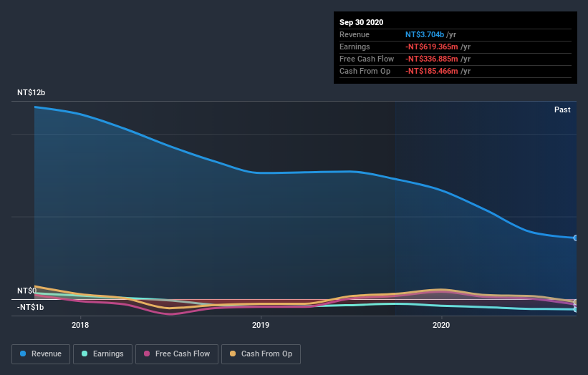
Task: Click the NT$3.704b revenue value
Action: pos(425,34)
